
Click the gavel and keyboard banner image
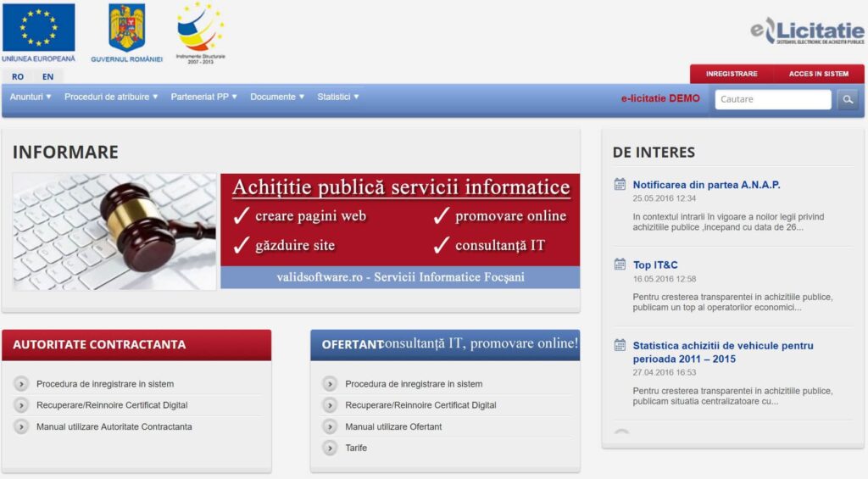point(114,231)
